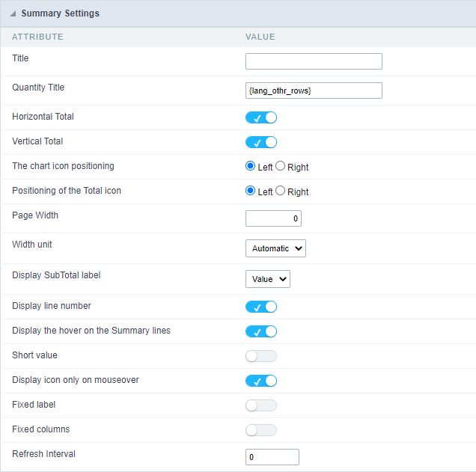
Task: Enable the Short value switch
Action: point(261,356)
